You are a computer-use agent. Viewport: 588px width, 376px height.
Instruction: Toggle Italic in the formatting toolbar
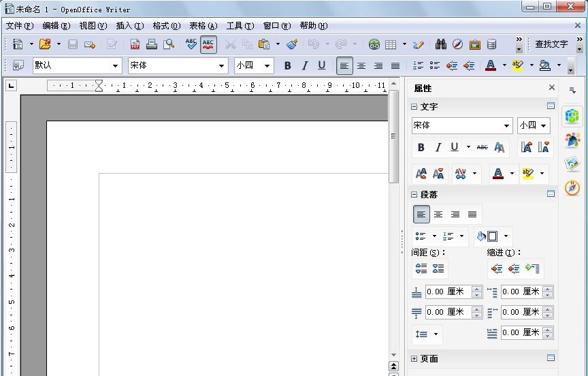[304, 65]
